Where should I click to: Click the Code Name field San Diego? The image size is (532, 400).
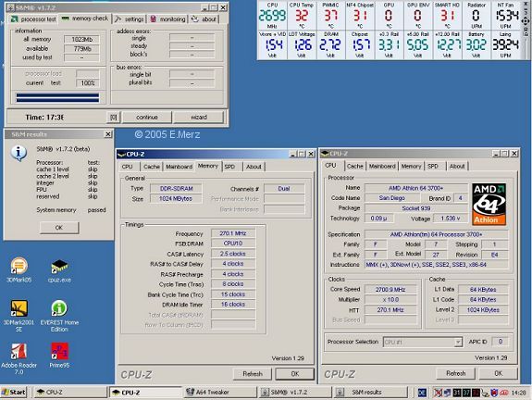coord(391,198)
